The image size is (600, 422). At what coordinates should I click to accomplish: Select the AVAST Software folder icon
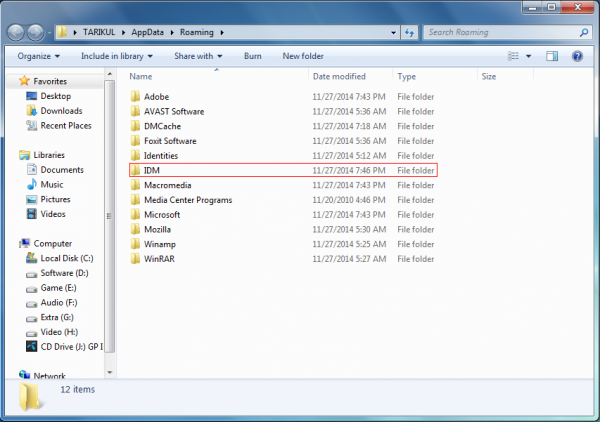pos(135,111)
